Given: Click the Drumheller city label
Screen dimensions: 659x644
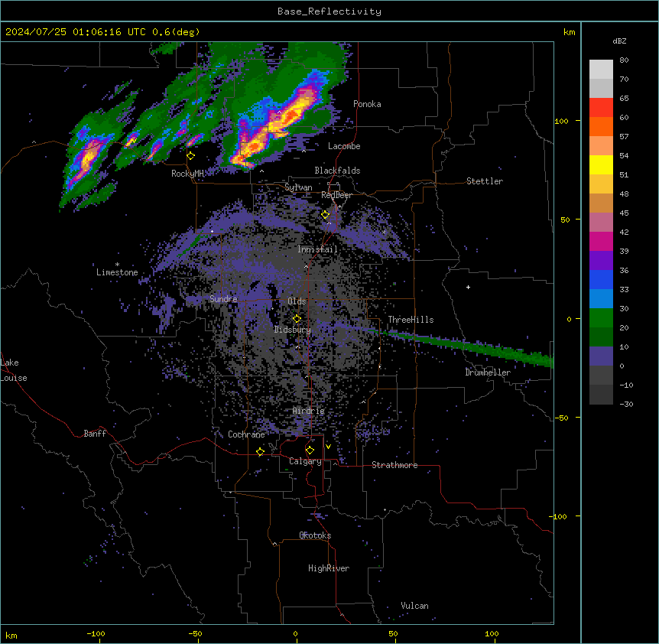Looking at the screenshot, I should tap(488, 372).
